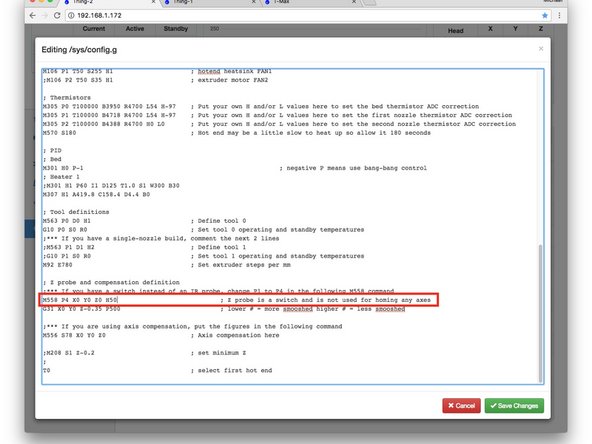Click the browser forward arrow
This screenshot has height=444, width=592.
click(45, 15)
